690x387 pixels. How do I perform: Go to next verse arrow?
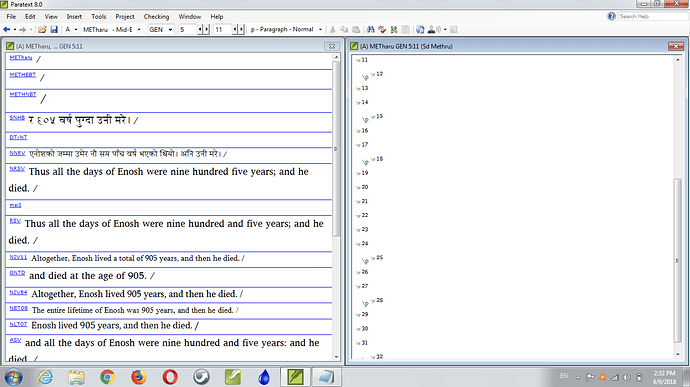click(x=241, y=29)
